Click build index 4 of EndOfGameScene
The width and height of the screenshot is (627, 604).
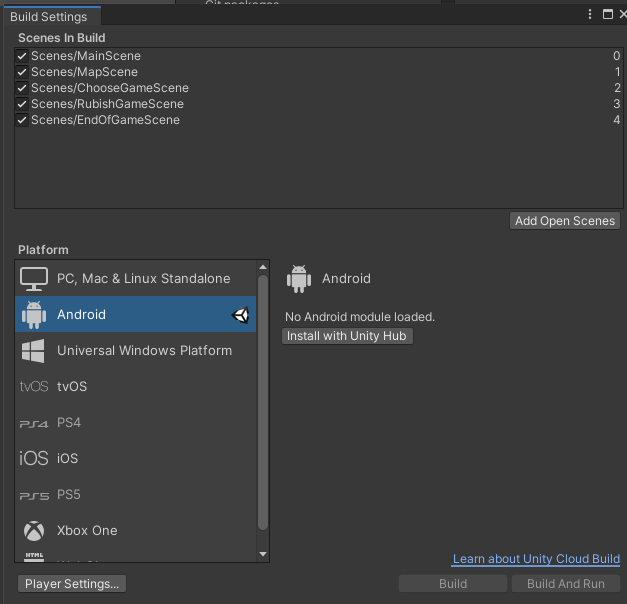point(617,120)
